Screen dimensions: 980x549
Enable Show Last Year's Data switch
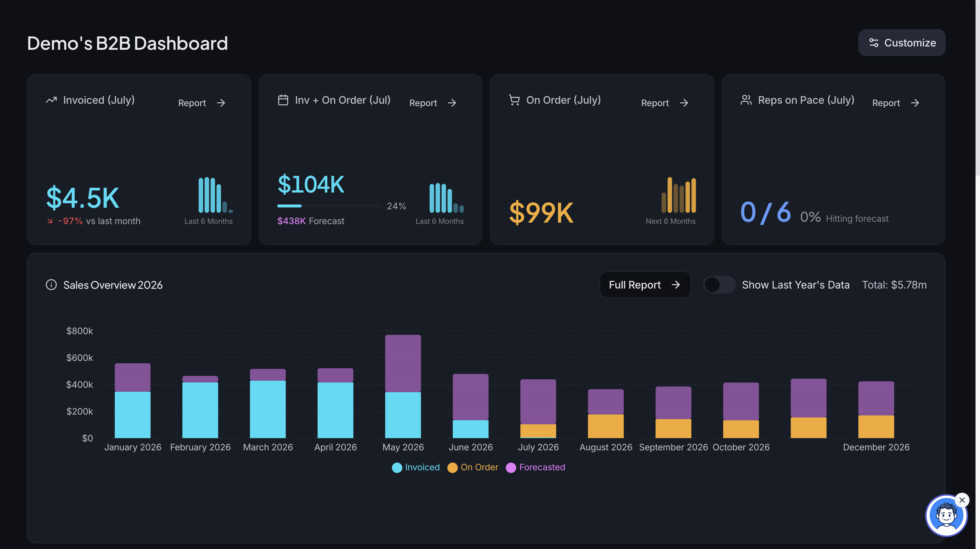pos(719,284)
